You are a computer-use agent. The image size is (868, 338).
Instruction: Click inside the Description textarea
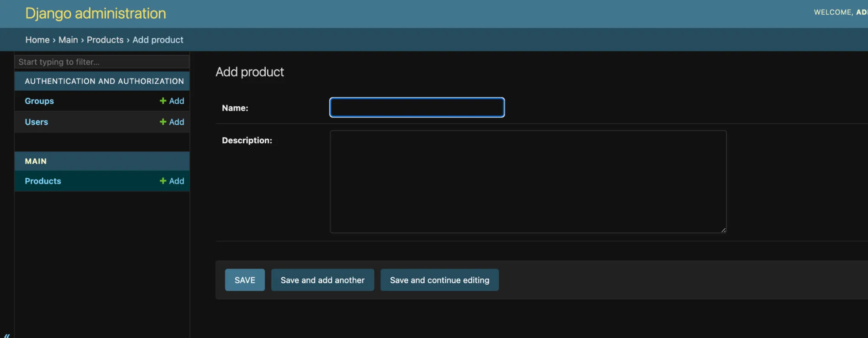click(x=528, y=182)
